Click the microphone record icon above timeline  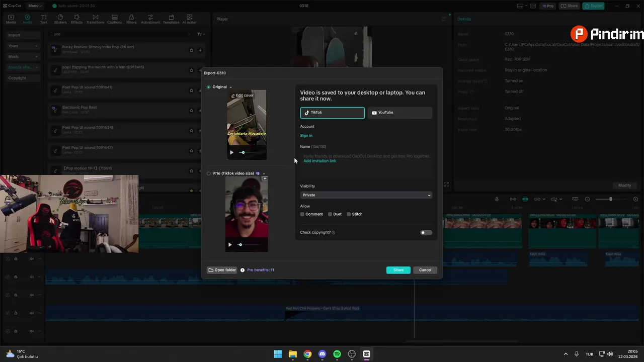click(x=497, y=199)
